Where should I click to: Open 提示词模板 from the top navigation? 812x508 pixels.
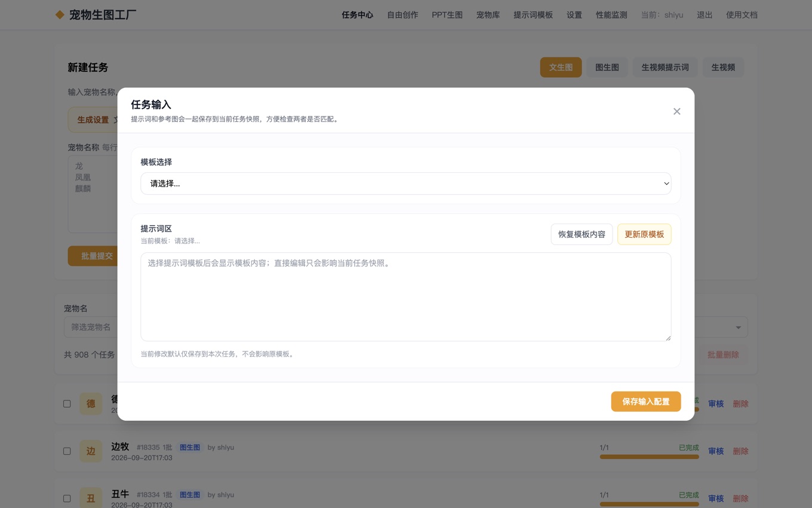pyautogui.click(x=533, y=15)
